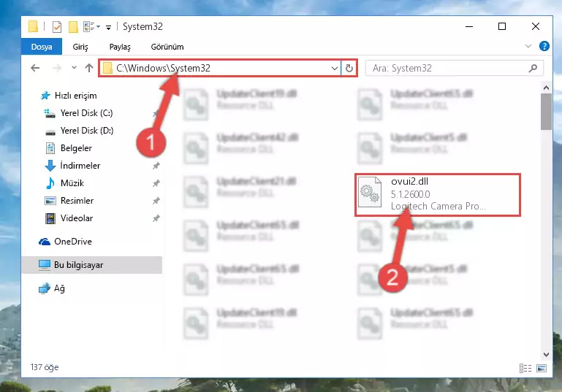Click the search magnifier icon
562x392 pixels.
533,68
